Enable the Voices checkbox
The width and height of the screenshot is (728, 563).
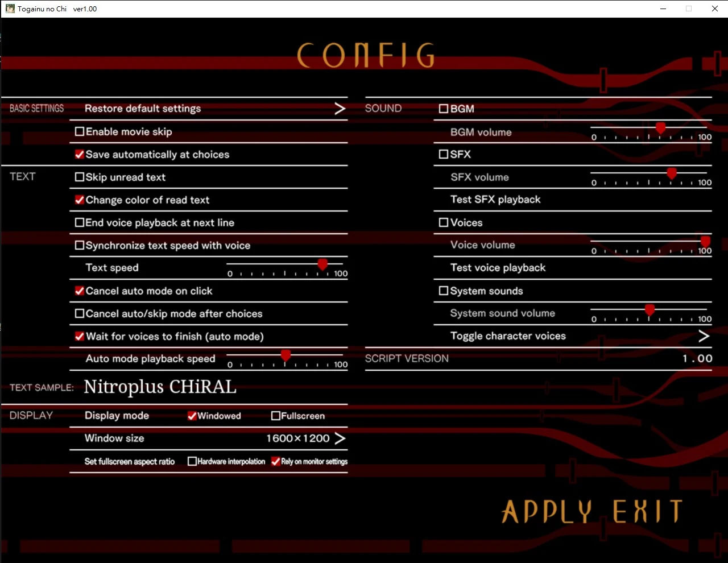tap(444, 222)
